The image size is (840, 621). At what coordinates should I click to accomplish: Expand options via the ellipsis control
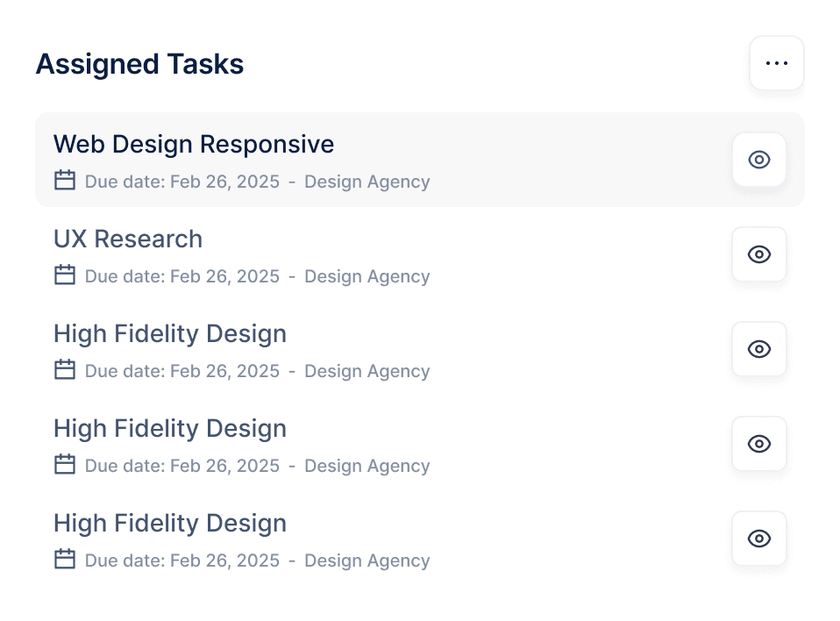pos(777,62)
